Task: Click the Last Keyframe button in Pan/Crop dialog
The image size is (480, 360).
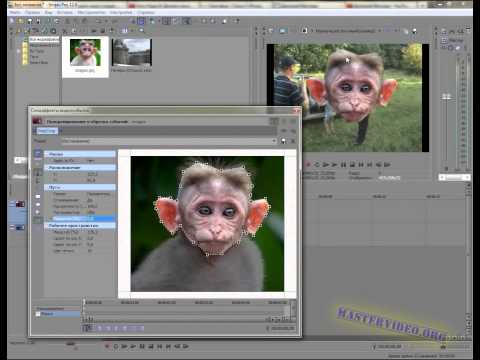Action: 125,328
